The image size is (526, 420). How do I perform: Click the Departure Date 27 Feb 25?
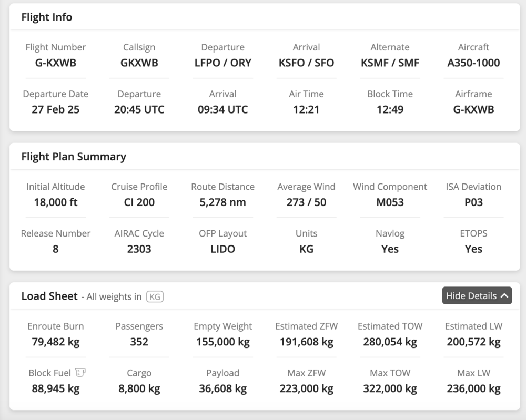[55, 109]
